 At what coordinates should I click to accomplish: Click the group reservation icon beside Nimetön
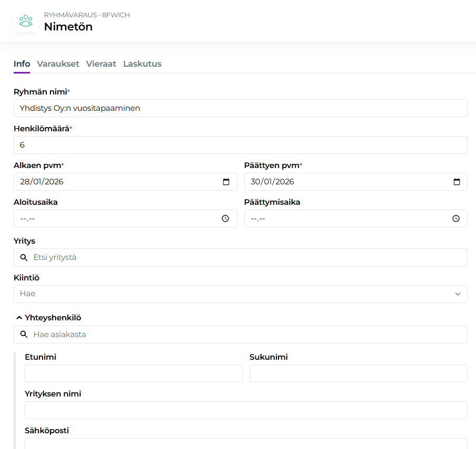click(26, 21)
